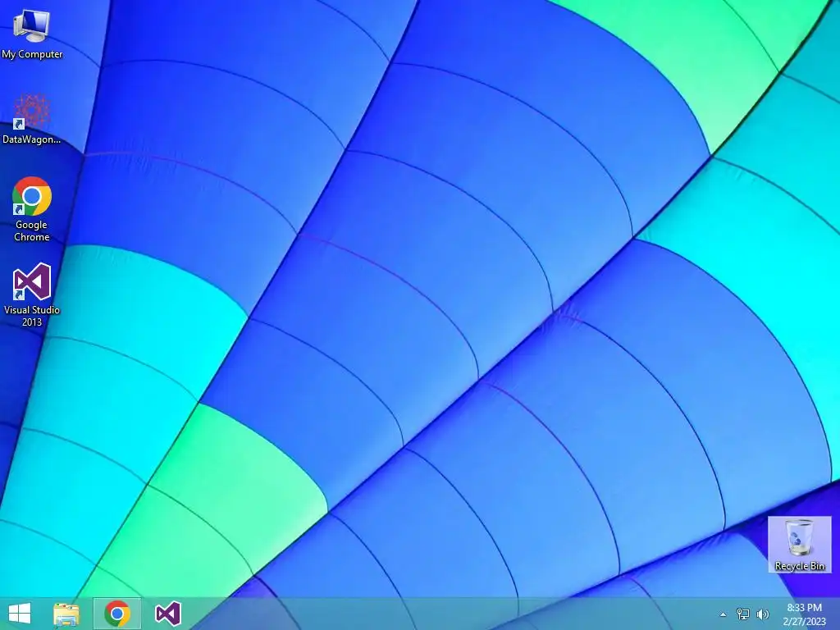Image resolution: width=840 pixels, height=630 pixels.
Task: Select the Visual Studio 2013 desktop shortcut
Action: 32,294
